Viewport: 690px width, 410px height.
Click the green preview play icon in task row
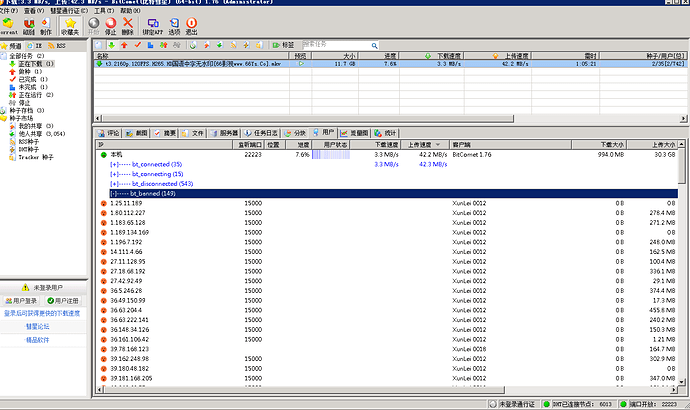[x=301, y=64]
